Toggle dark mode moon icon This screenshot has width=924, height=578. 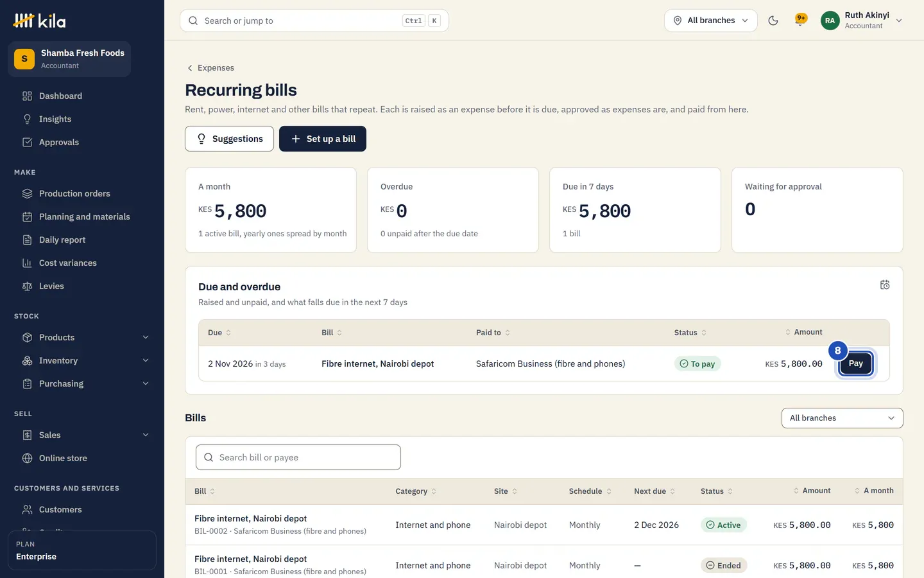click(773, 21)
